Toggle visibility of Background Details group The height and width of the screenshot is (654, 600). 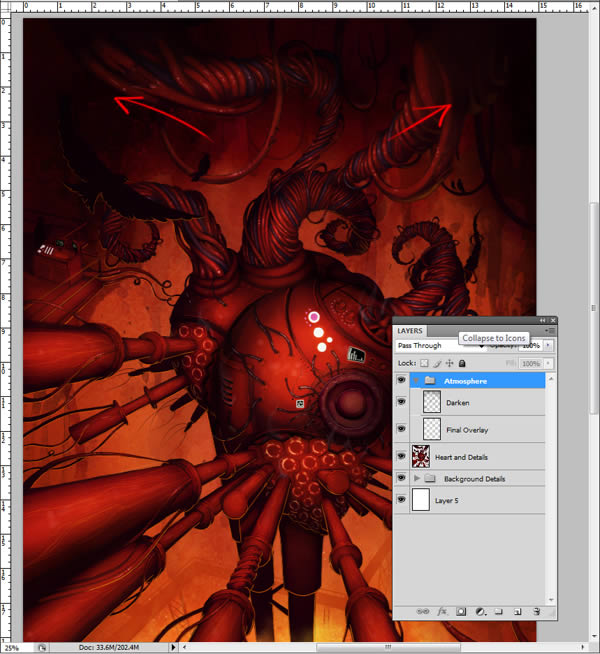click(x=401, y=478)
